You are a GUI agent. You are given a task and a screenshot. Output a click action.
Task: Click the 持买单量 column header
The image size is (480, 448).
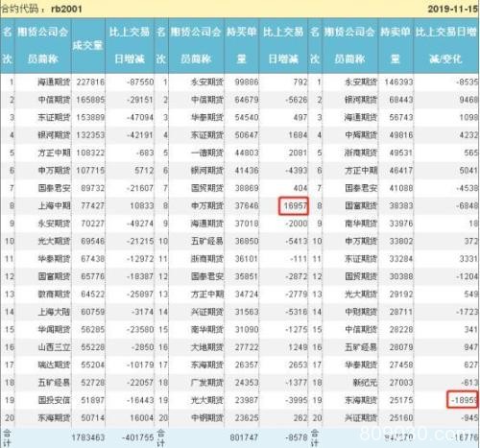[242, 45]
